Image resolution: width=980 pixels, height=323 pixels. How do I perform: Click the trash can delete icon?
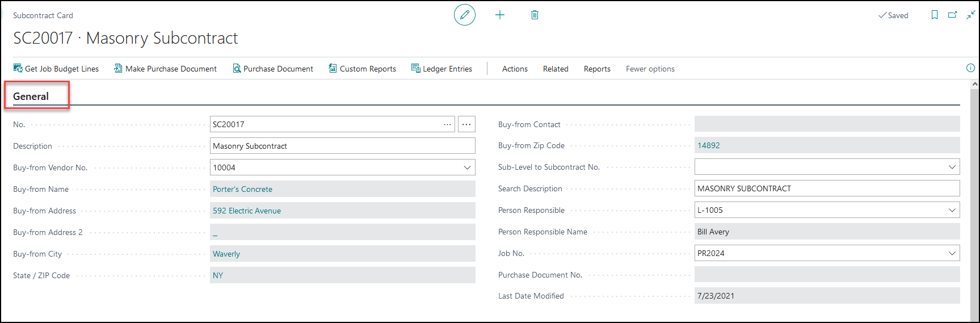click(x=535, y=15)
